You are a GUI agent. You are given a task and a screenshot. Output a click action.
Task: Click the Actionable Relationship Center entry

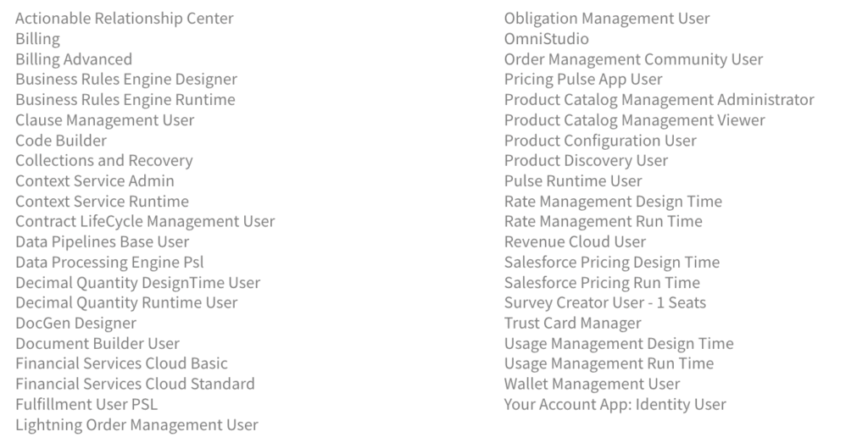click(124, 18)
